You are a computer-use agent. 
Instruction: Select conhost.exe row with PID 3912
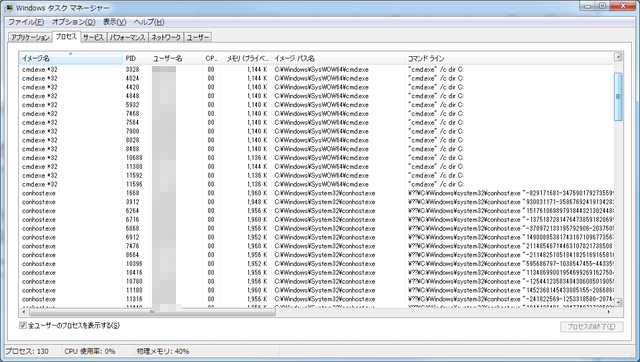[x=316, y=202]
